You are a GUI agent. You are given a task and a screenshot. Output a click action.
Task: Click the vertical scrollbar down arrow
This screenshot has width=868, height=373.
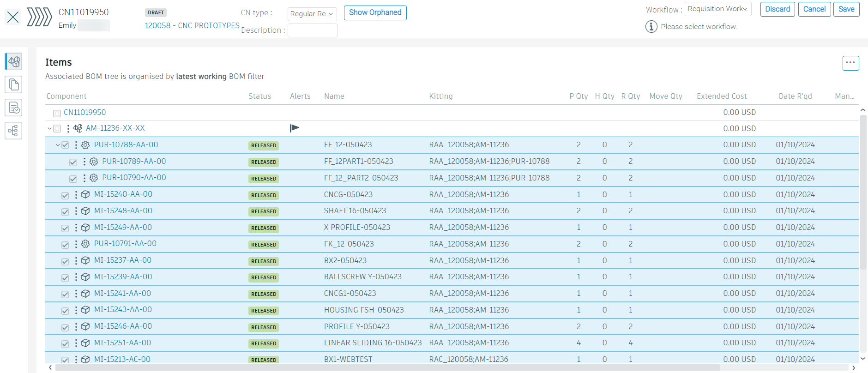[x=863, y=358]
